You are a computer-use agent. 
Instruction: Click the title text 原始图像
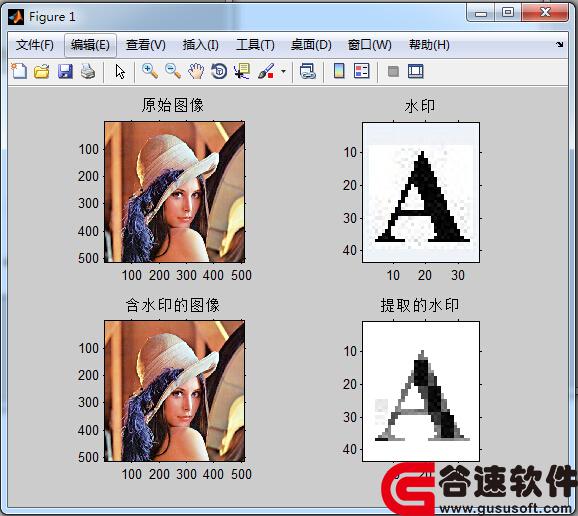(x=173, y=105)
